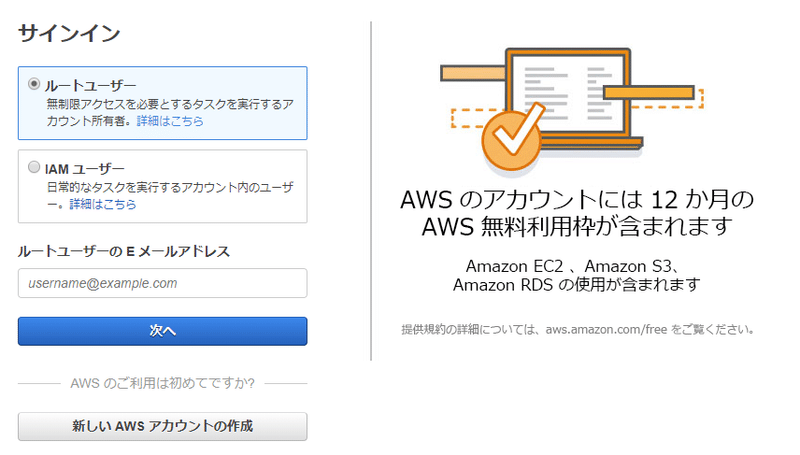Click the ルートユーザーの E メールアドレス label
This screenshot has height=455, width=800.
[124, 251]
